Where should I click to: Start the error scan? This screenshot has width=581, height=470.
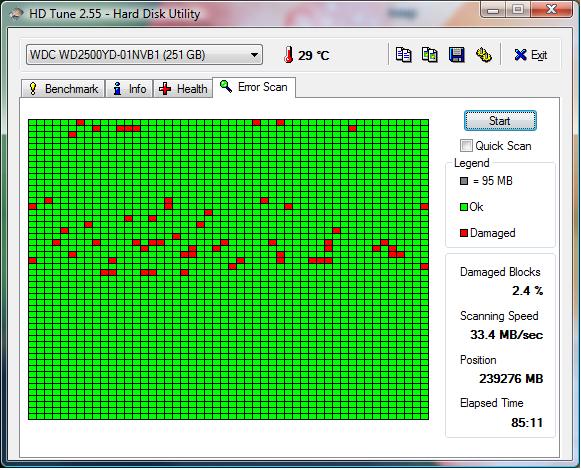pos(500,120)
